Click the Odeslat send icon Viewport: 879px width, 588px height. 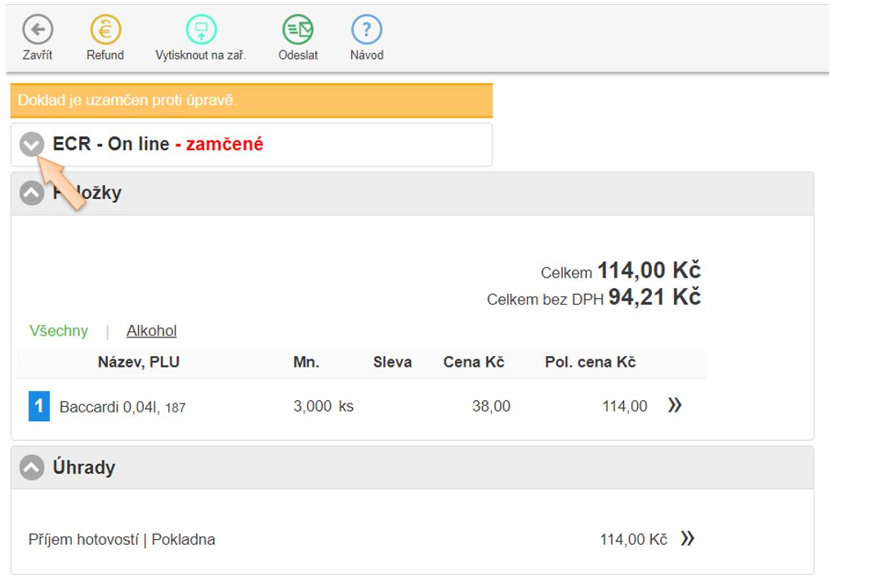point(298,31)
